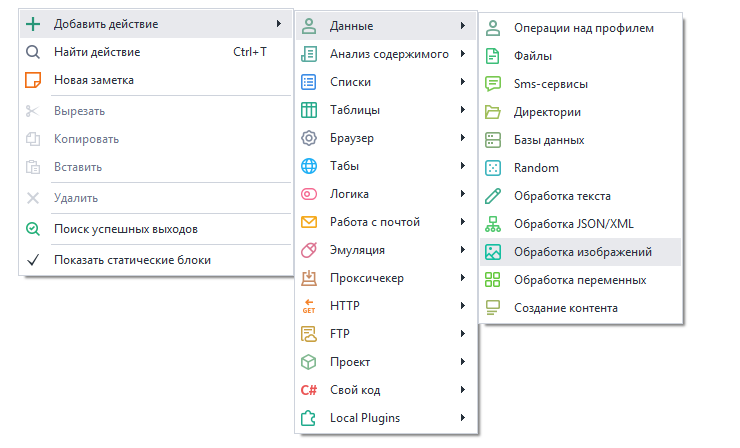
Task: Toggle Показать статические блоки checkmark
Action: [x=33, y=260]
